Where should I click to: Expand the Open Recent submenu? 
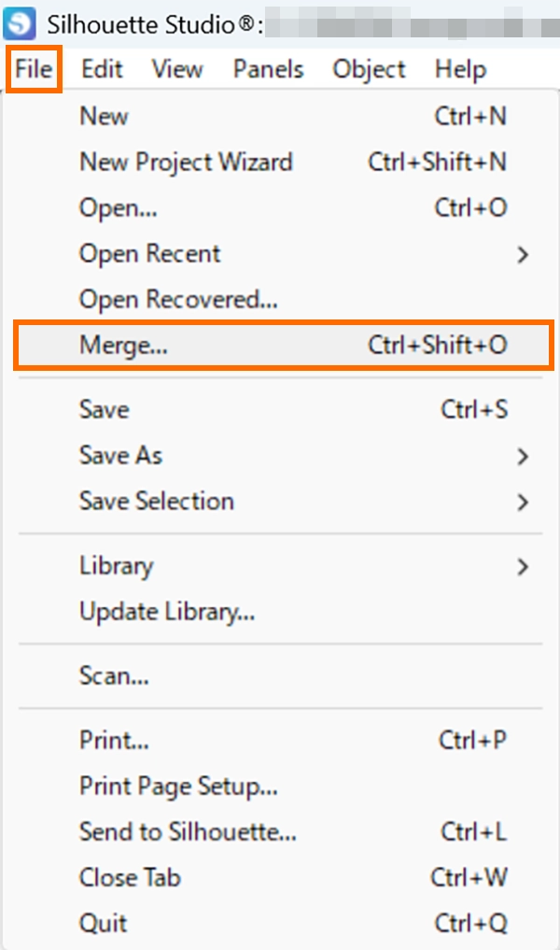(149, 254)
